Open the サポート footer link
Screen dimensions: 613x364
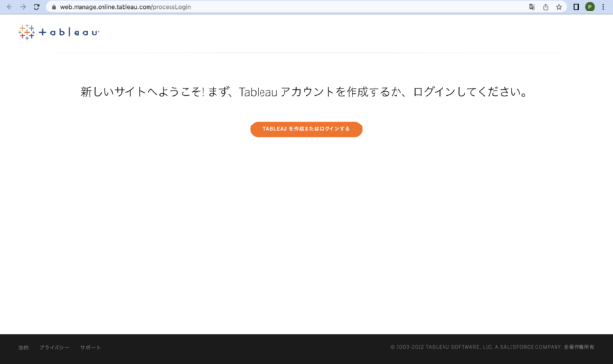[x=90, y=347]
